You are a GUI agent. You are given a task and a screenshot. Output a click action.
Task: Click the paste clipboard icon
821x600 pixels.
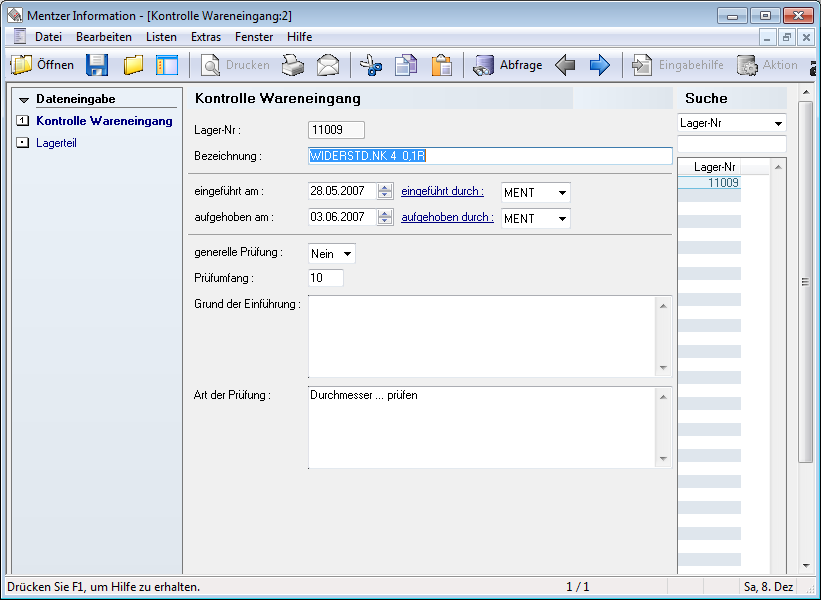pyautogui.click(x=441, y=65)
